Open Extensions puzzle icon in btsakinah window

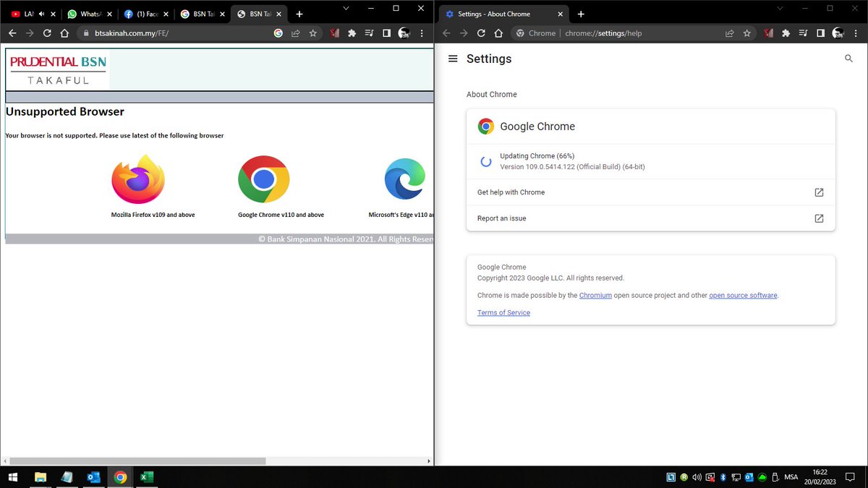[x=352, y=33]
